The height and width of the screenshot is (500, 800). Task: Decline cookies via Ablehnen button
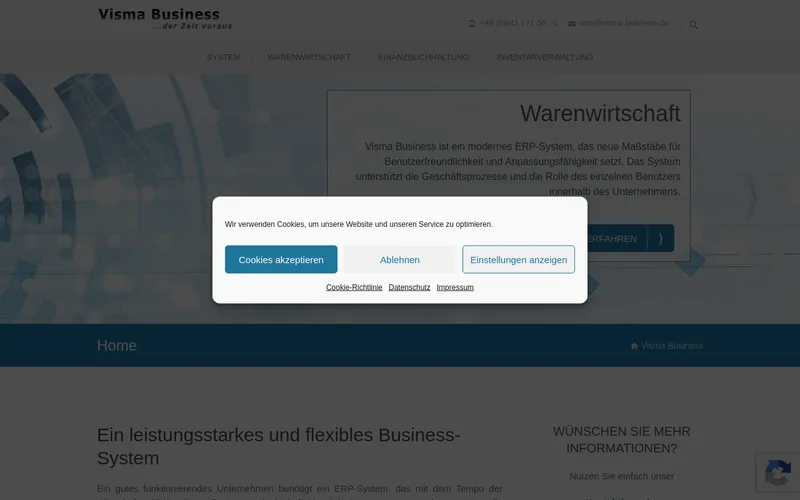pyautogui.click(x=399, y=259)
